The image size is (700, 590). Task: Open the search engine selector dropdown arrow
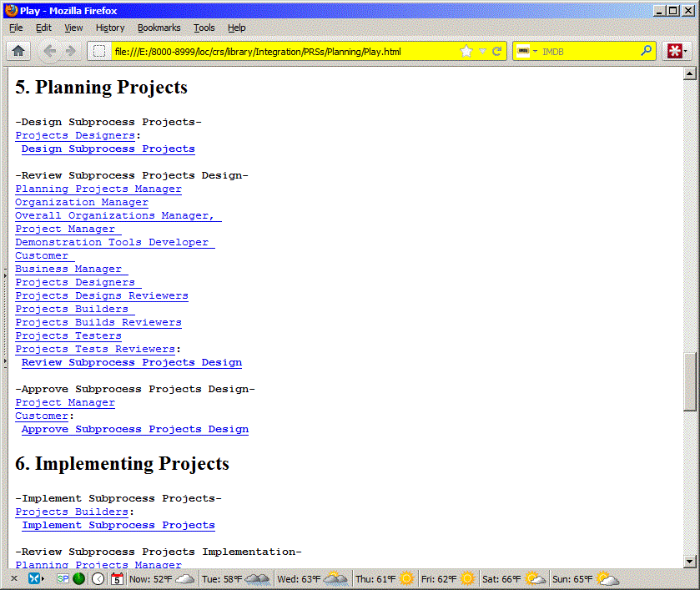click(x=535, y=52)
